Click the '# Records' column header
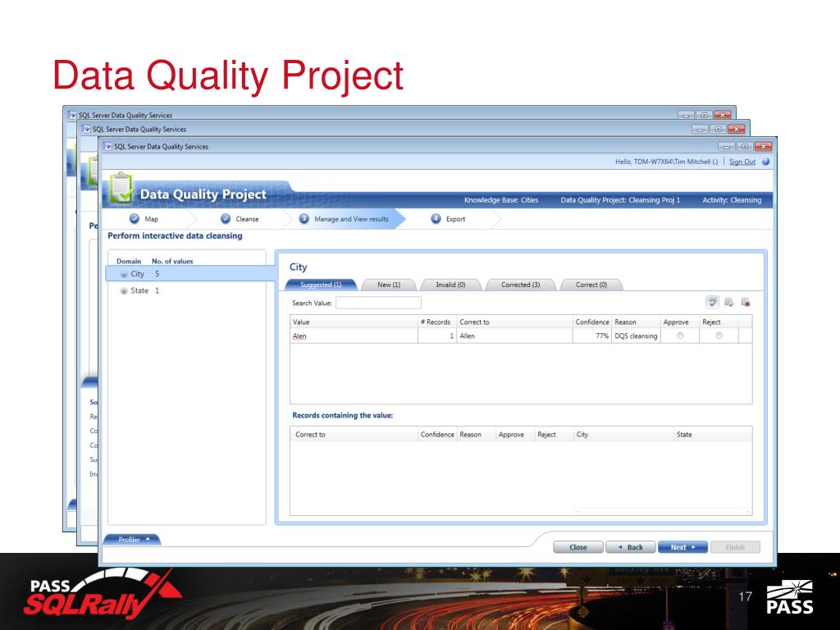Viewport: 840px width, 630px height. 436,322
